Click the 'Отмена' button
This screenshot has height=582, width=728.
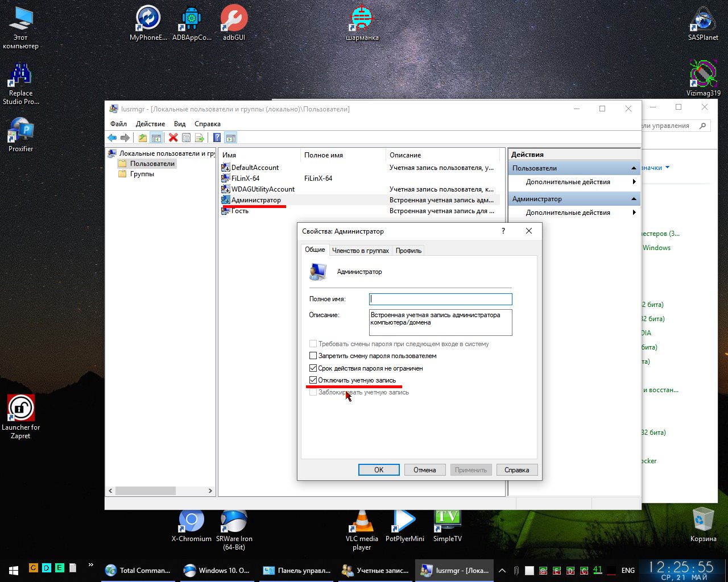[424, 470]
